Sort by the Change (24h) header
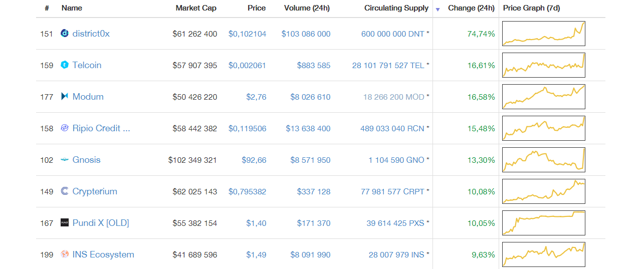This screenshot has height=269, width=644. point(471,8)
